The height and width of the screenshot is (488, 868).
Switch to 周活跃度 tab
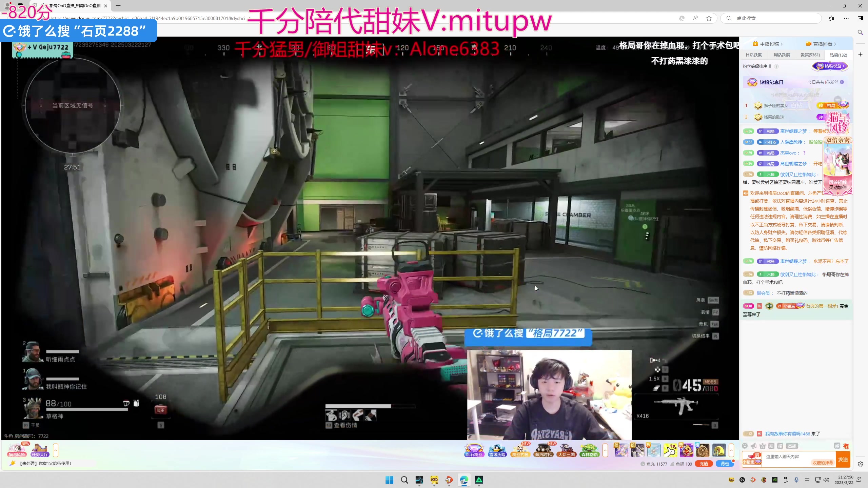tap(782, 55)
